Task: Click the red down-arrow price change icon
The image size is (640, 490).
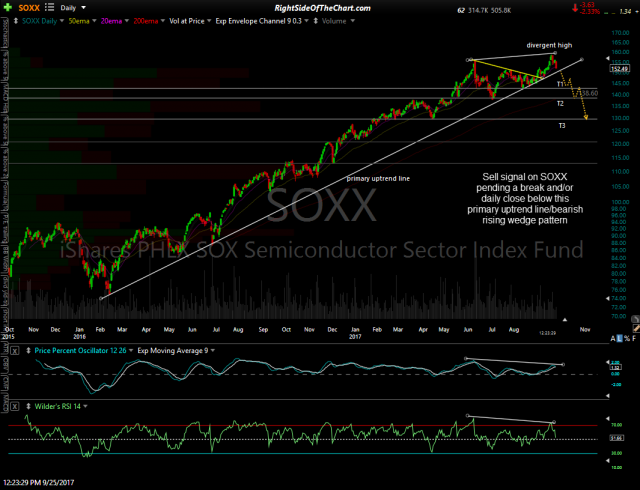Action: point(575,7)
